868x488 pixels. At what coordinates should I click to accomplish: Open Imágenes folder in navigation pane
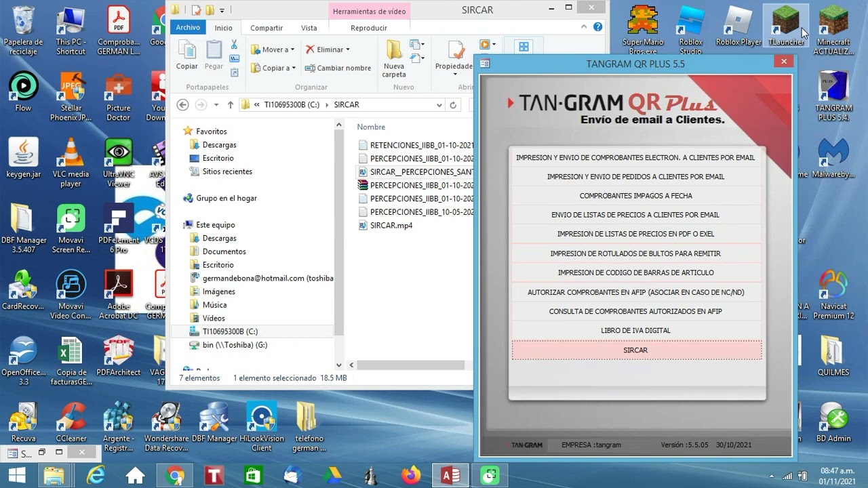[x=218, y=291]
